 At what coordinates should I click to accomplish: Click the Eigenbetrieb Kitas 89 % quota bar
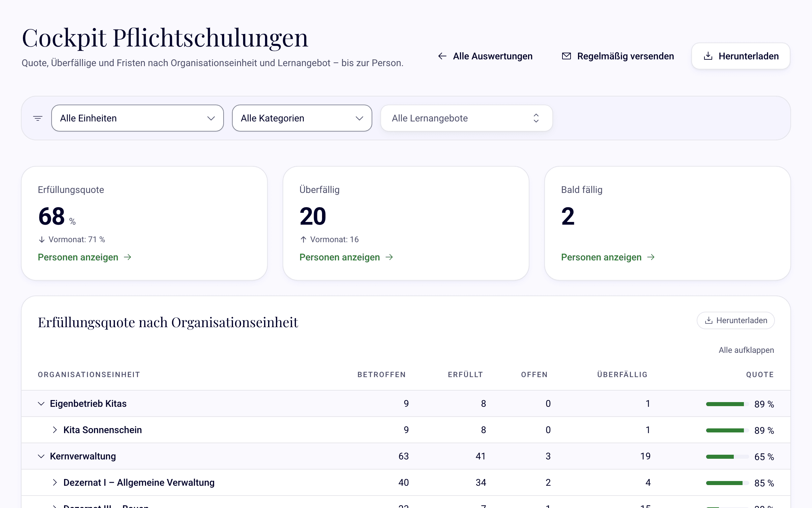[x=727, y=404]
